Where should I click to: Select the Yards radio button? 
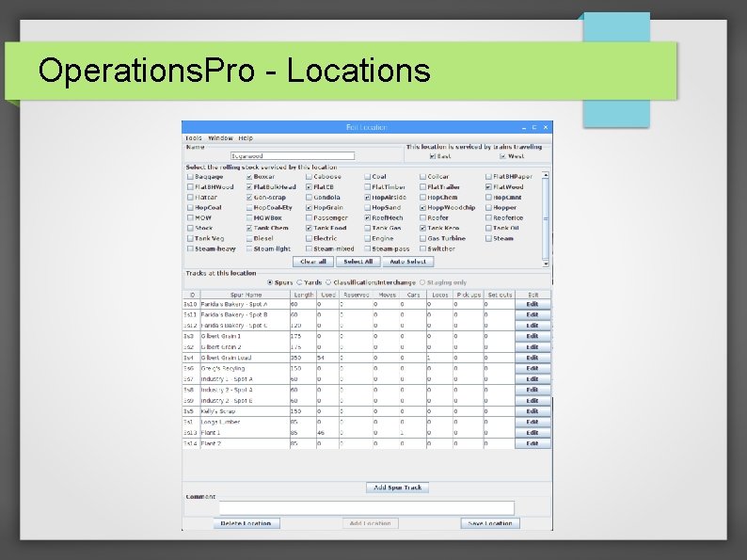300,282
